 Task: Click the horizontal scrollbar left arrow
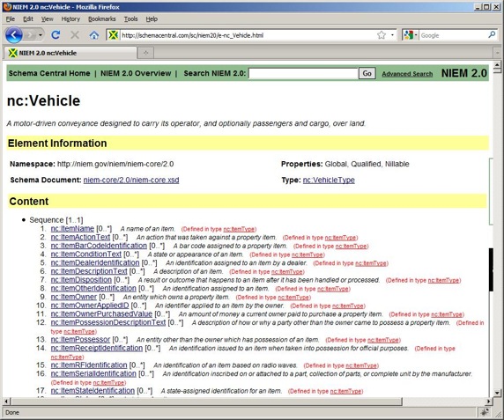tap(6, 401)
